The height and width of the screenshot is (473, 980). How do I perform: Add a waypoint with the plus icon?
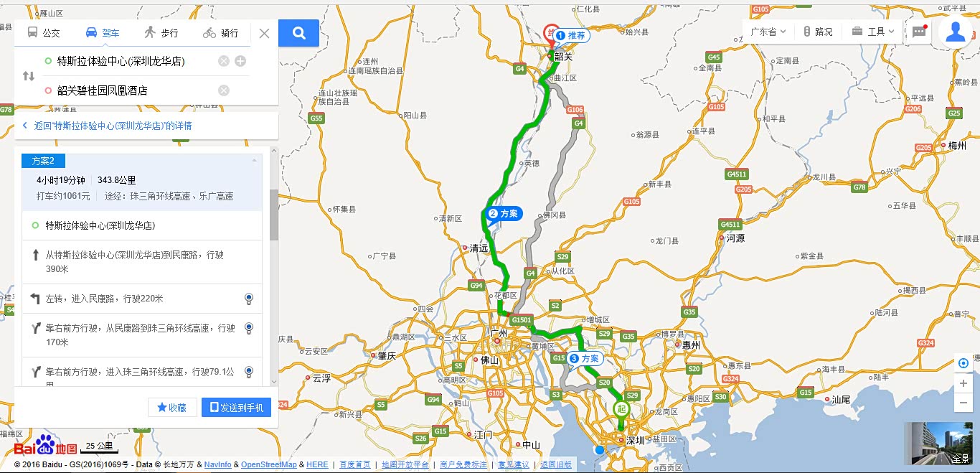tap(240, 61)
